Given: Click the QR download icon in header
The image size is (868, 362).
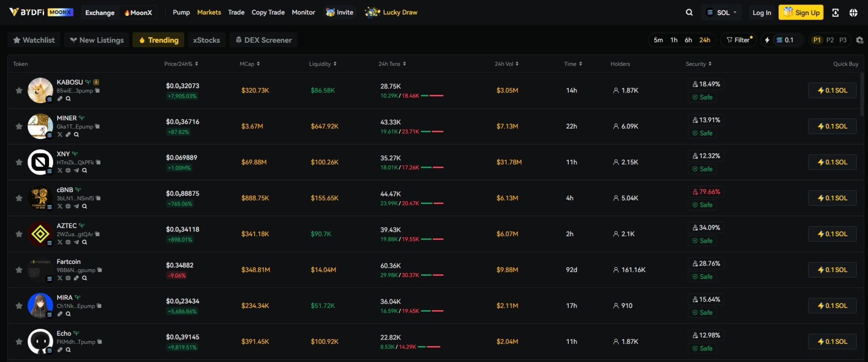Looking at the screenshot, I should [x=835, y=13].
